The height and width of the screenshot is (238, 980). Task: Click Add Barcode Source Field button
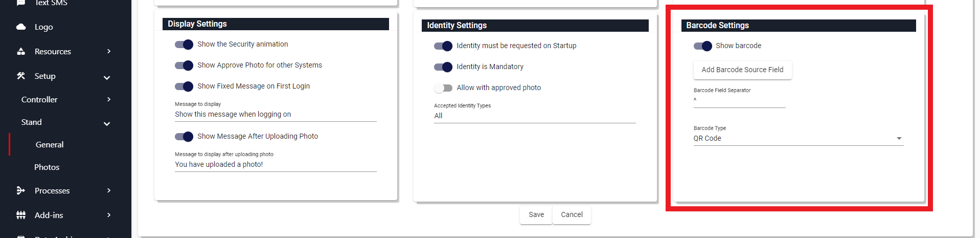pos(742,70)
